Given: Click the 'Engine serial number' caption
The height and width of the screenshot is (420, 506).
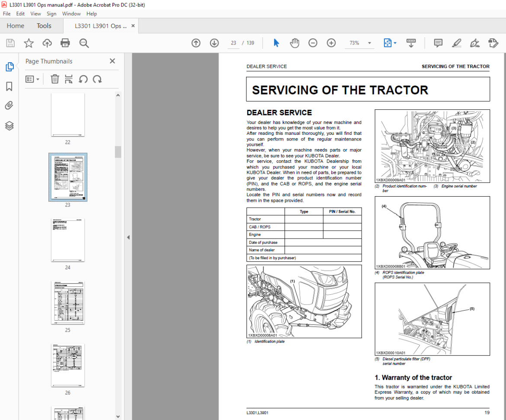Looking at the screenshot, I should click(459, 186).
